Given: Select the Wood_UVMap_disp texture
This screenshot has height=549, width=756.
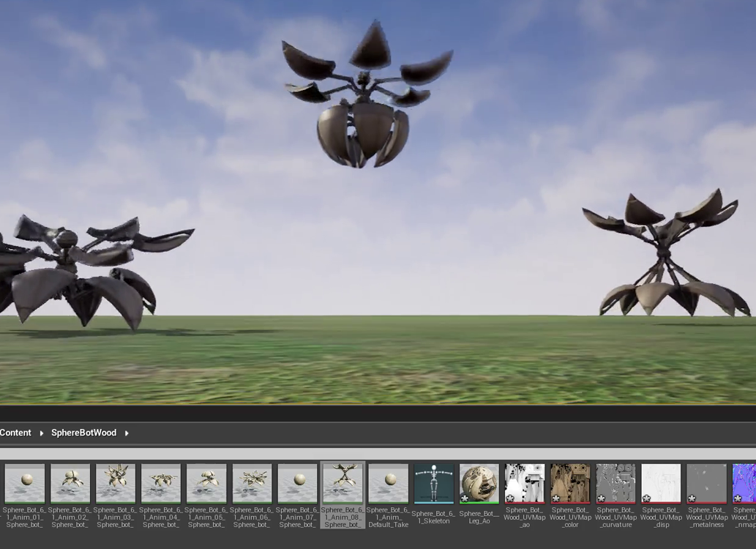Looking at the screenshot, I should 661,483.
